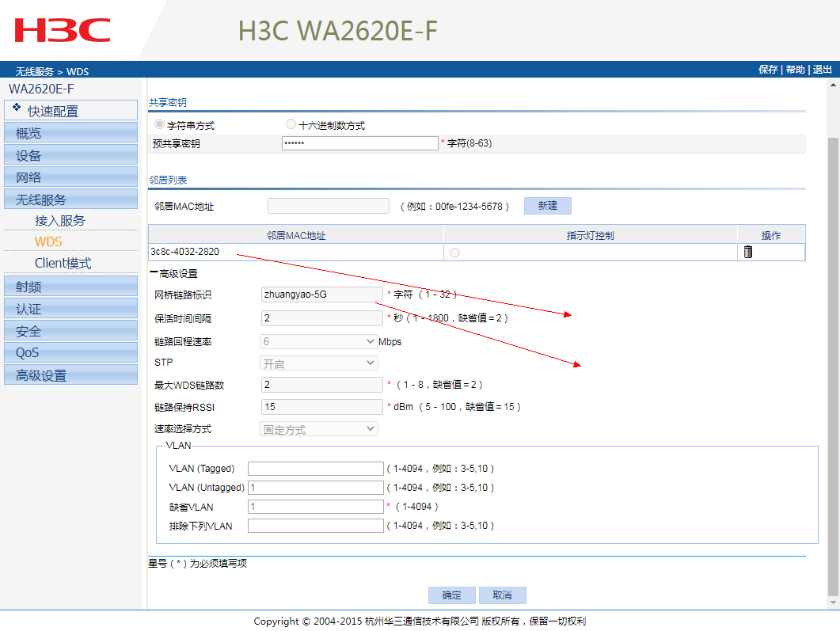This screenshot has height=631, width=840.
Task: Click the 共享密钥 section heading
Action: [x=168, y=102]
